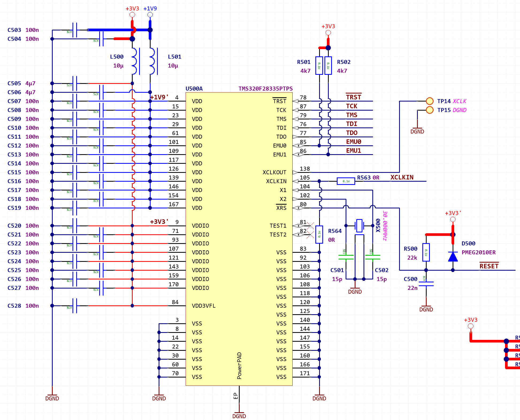Click the XCLKIN net label

click(x=402, y=177)
